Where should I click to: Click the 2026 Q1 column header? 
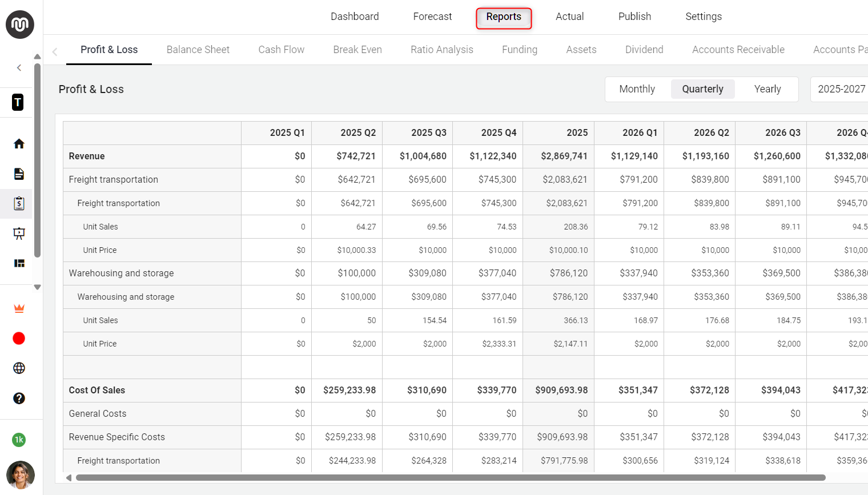coord(629,132)
